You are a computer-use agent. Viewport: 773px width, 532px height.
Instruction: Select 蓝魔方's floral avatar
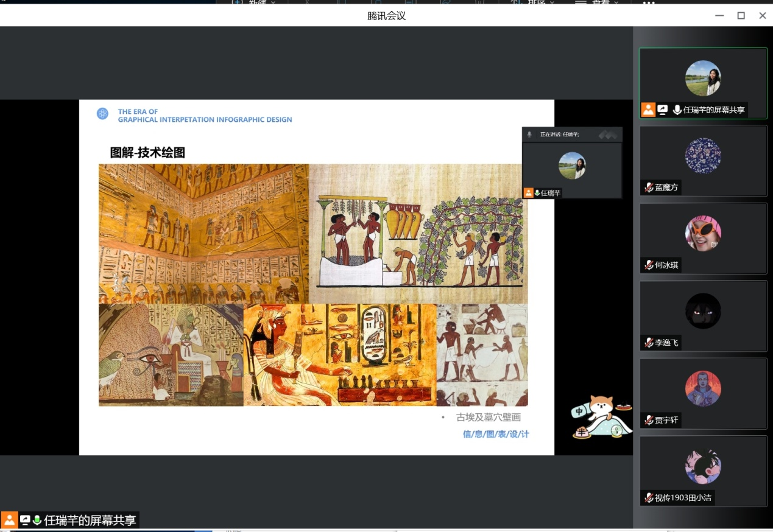point(703,156)
